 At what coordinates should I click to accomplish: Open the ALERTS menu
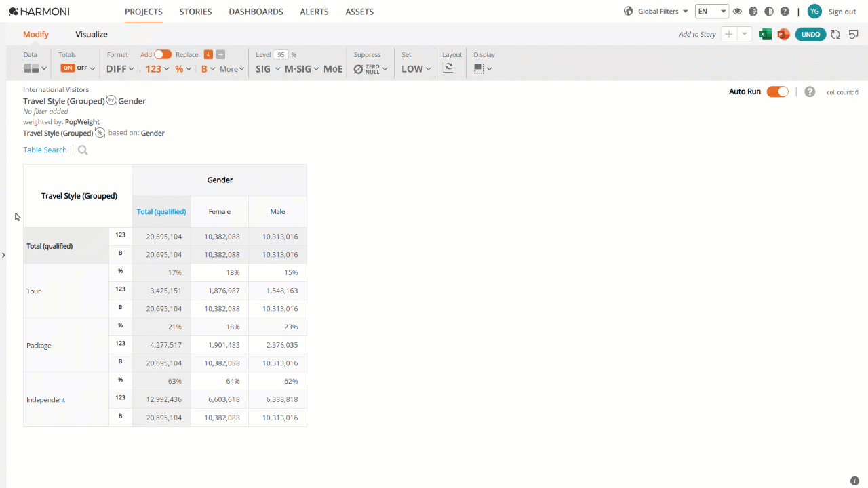(314, 12)
